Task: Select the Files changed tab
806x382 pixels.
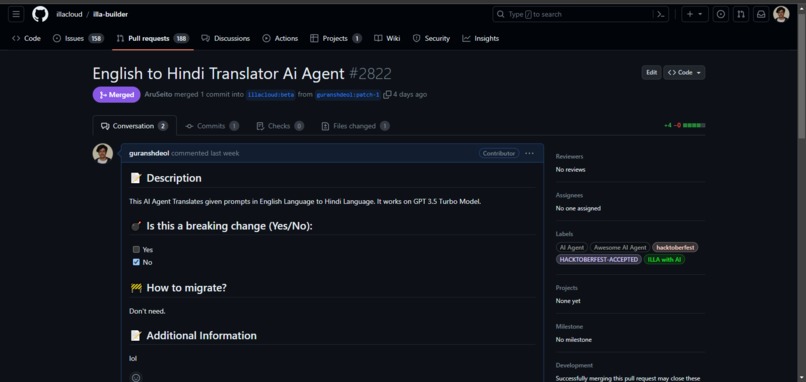Action: tap(355, 126)
